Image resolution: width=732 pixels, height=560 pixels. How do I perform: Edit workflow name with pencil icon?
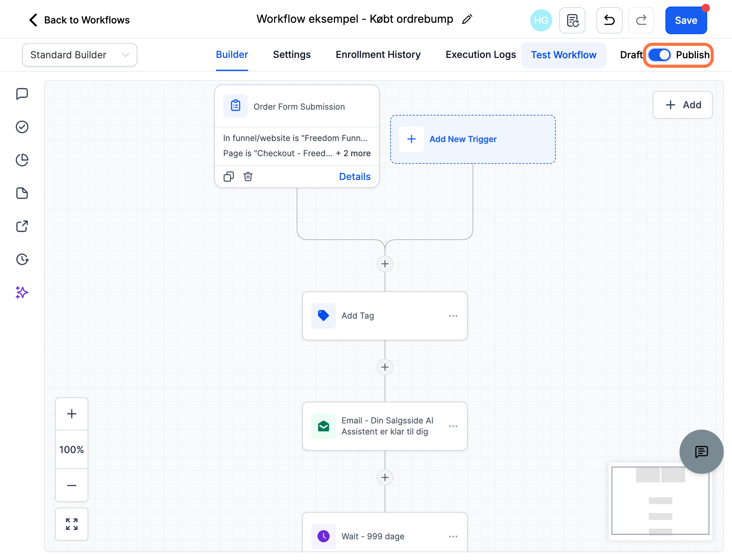467,19
